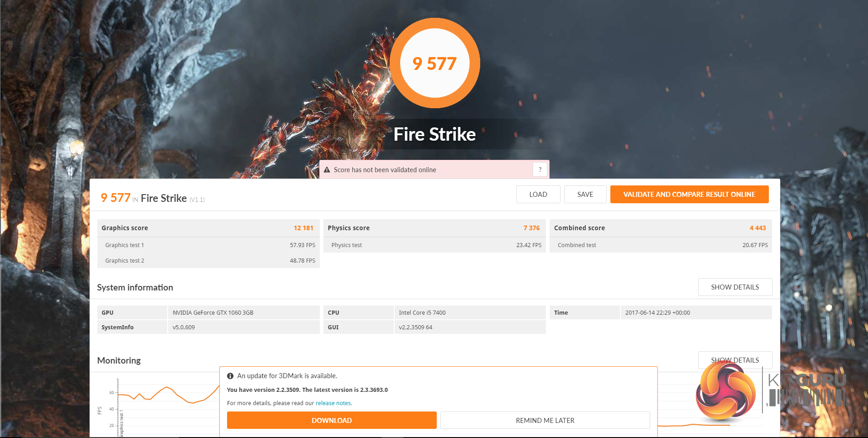Click the System information heading
This screenshot has width=868, height=438.
tap(135, 287)
